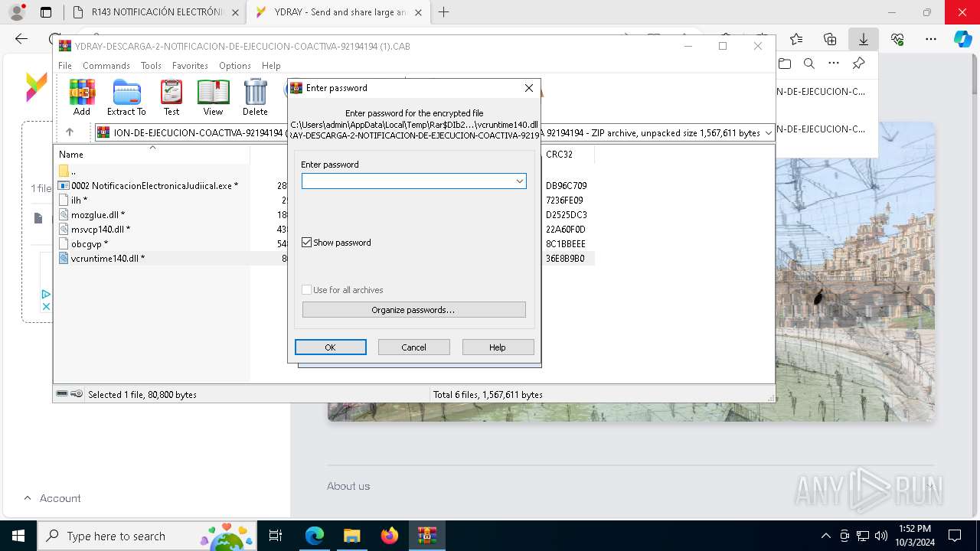Screen dimensions: 980x551
Task: Open a new browser tab
Action: [x=444, y=12]
